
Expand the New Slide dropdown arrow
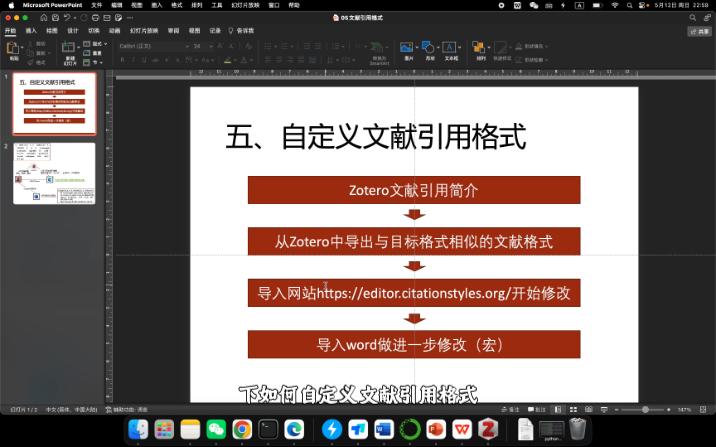pyautogui.click(x=78, y=47)
